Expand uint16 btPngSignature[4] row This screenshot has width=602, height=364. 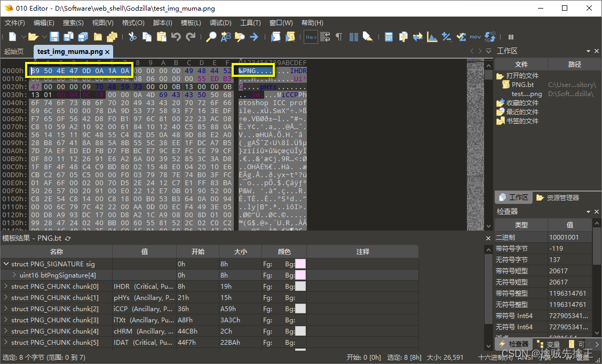coord(14,275)
